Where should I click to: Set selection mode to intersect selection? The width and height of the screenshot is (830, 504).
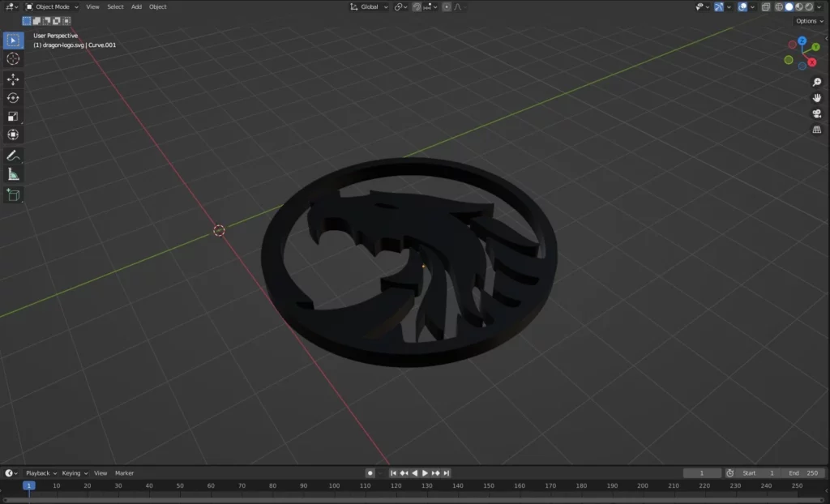point(66,20)
